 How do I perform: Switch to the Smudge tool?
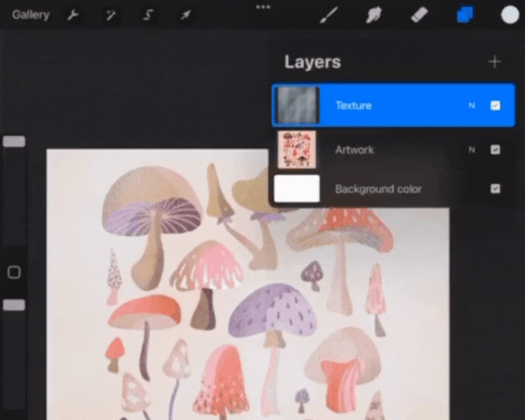pyautogui.click(x=373, y=14)
